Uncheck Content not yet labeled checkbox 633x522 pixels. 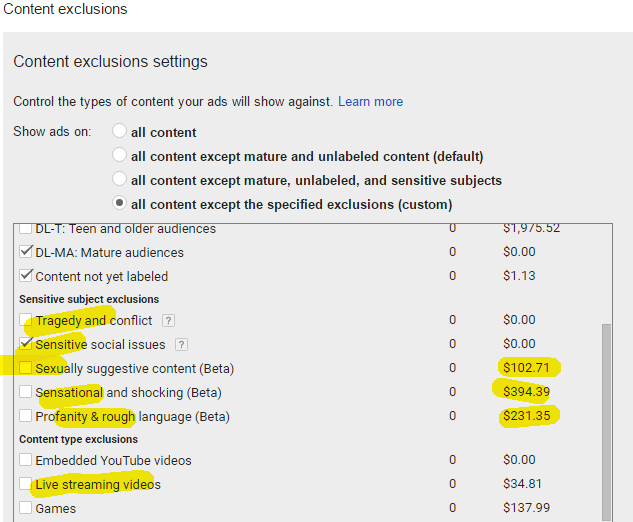click(x=26, y=276)
